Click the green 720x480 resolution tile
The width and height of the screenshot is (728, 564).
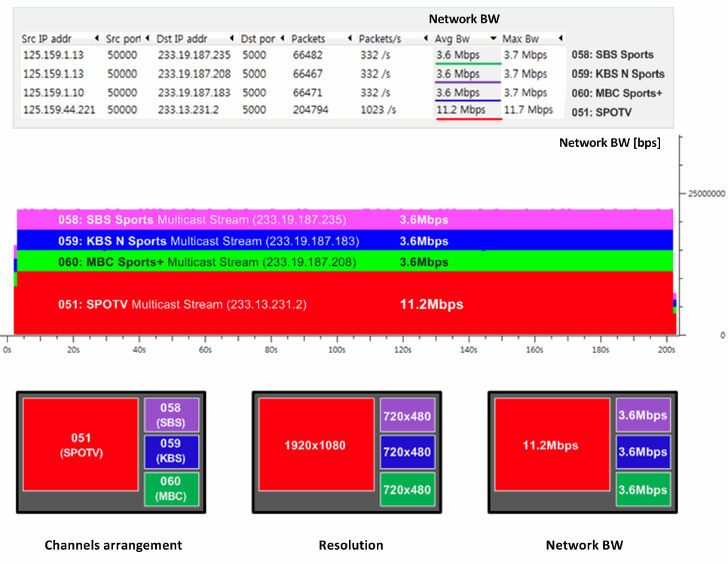[407, 489]
